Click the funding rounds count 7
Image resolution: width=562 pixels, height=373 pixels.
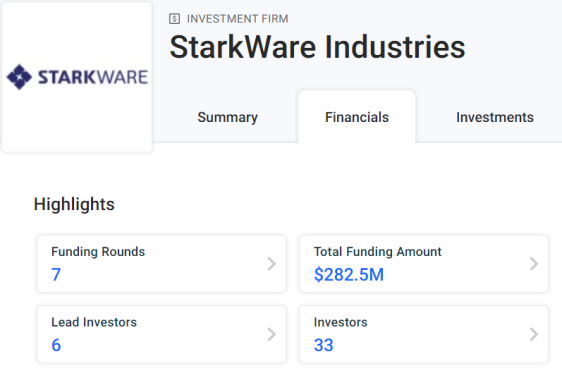56,275
